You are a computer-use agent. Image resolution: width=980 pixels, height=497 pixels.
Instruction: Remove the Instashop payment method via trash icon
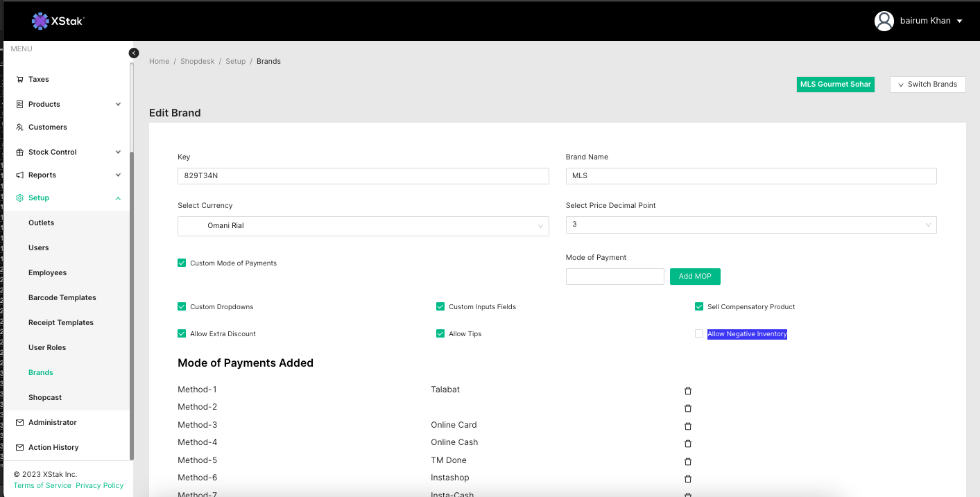[x=688, y=479]
